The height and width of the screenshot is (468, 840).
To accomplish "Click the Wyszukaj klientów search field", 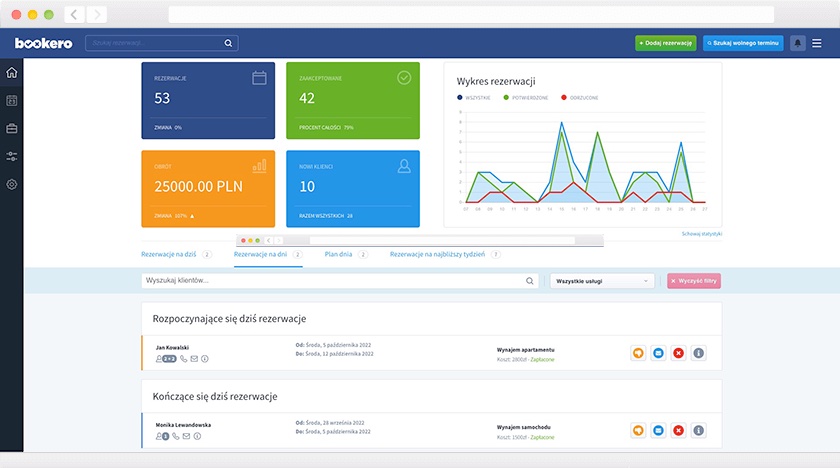I will tap(340, 281).
